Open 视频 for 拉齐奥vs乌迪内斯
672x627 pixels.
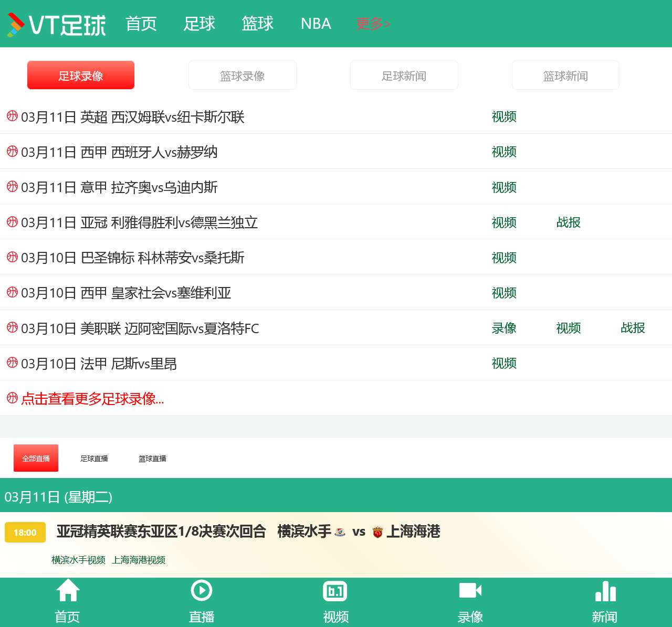coord(504,187)
